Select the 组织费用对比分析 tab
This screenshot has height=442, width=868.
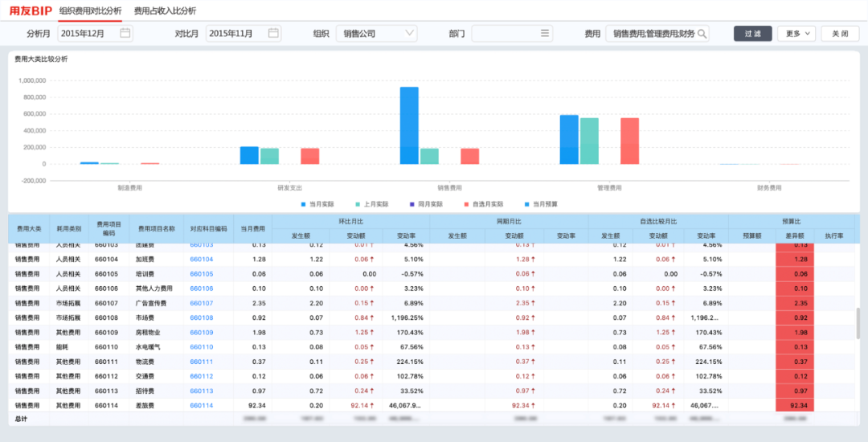coord(91,10)
